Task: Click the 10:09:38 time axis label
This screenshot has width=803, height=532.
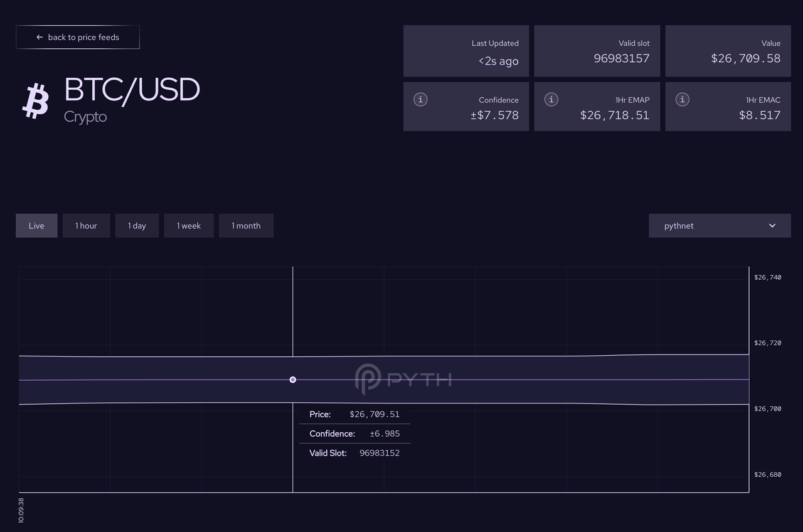Action: [21, 510]
